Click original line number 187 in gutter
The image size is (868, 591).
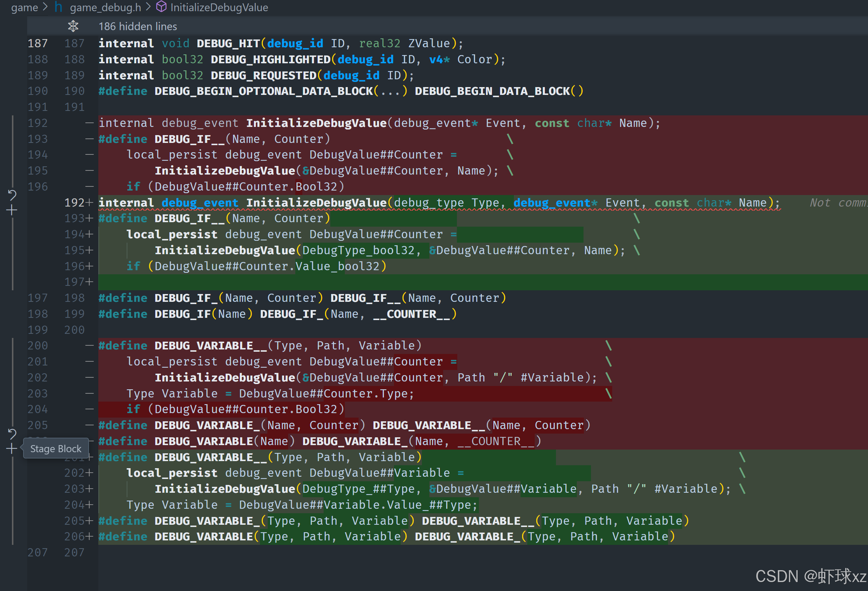pyautogui.click(x=38, y=43)
